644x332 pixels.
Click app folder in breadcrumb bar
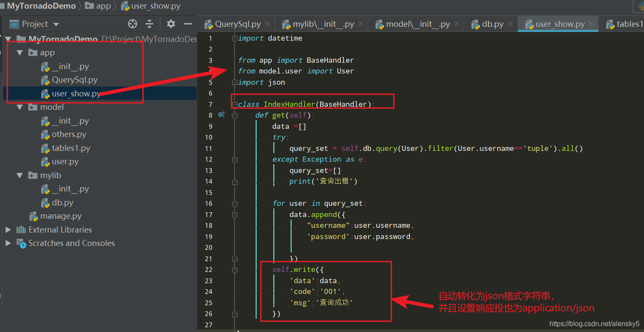coord(98,6)
